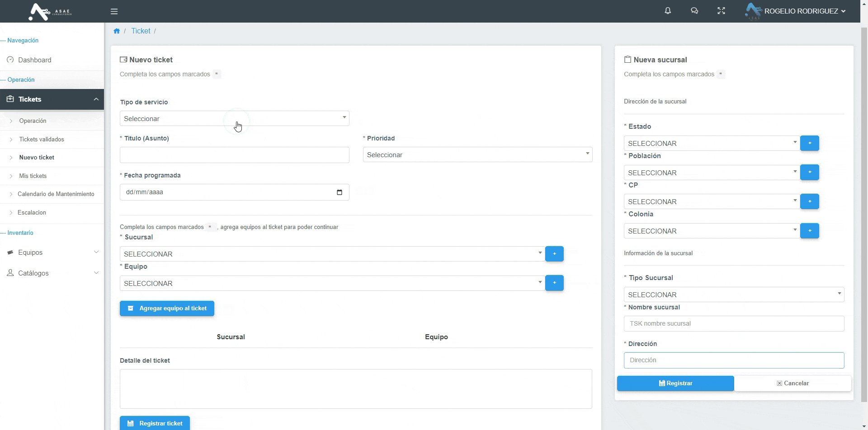Expand the Equipos sidebar menu

pyautogui.click(x=52, y=252)
